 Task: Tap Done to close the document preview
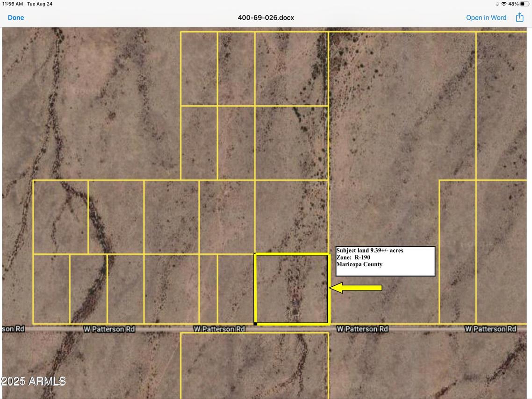click(x=16, y=17)
